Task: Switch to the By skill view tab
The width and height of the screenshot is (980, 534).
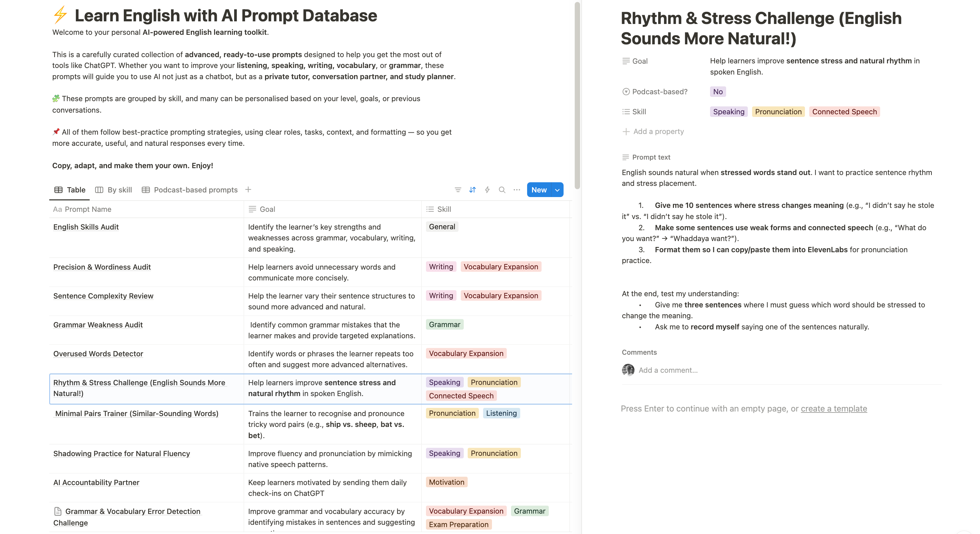Action: point(114,190)
